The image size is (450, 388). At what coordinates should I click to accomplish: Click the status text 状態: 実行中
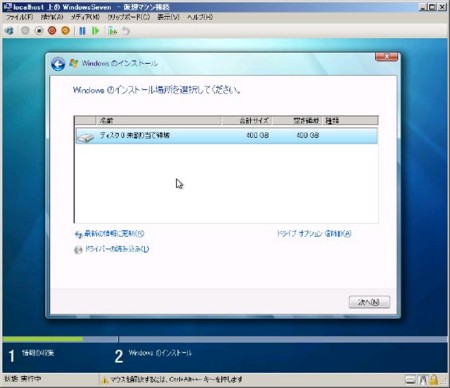click(23, 379)
